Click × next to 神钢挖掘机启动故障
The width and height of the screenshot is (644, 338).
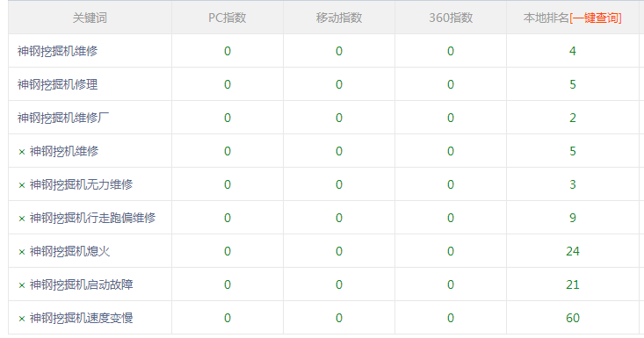tap(22, 285)
